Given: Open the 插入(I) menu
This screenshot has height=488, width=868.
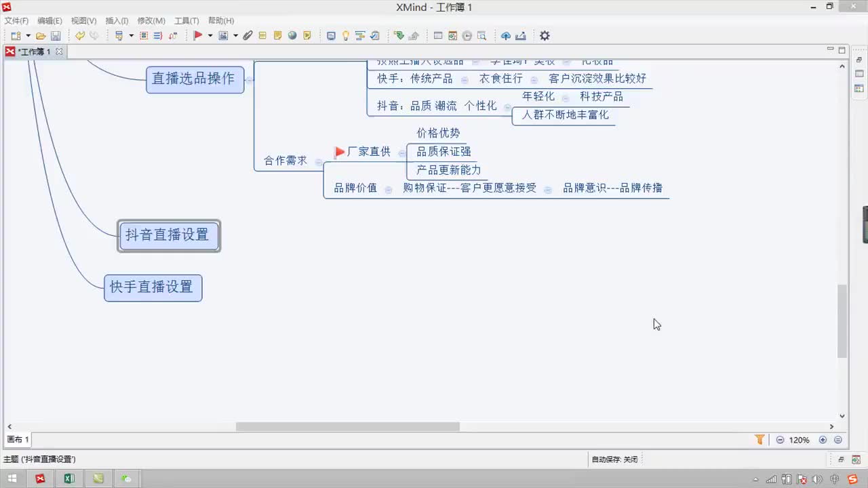Looking at the screenshot, I should (117, 21).
